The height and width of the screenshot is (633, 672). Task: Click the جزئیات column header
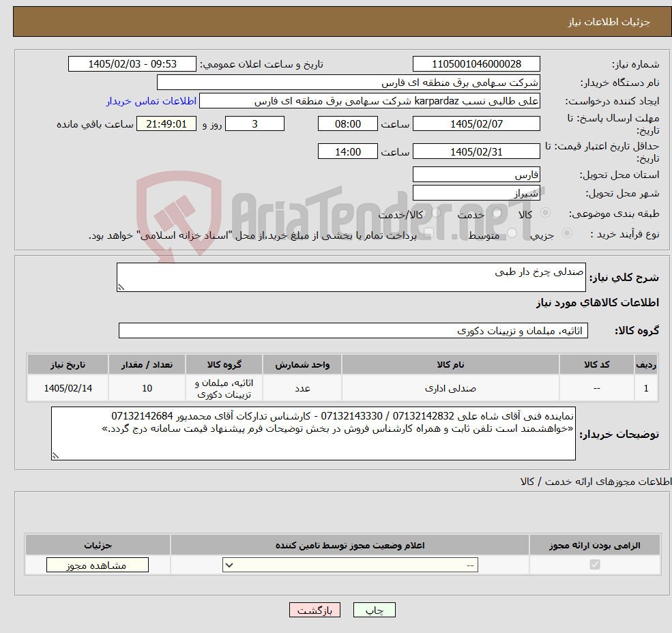pyautogui.click(x=98, y=545)
